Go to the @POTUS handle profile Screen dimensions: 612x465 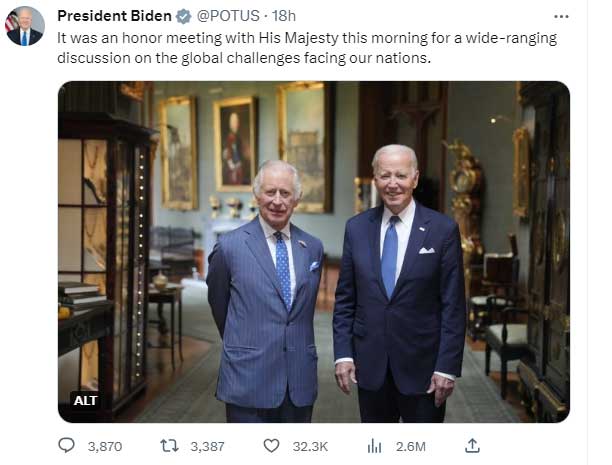(x=227, y=17)
